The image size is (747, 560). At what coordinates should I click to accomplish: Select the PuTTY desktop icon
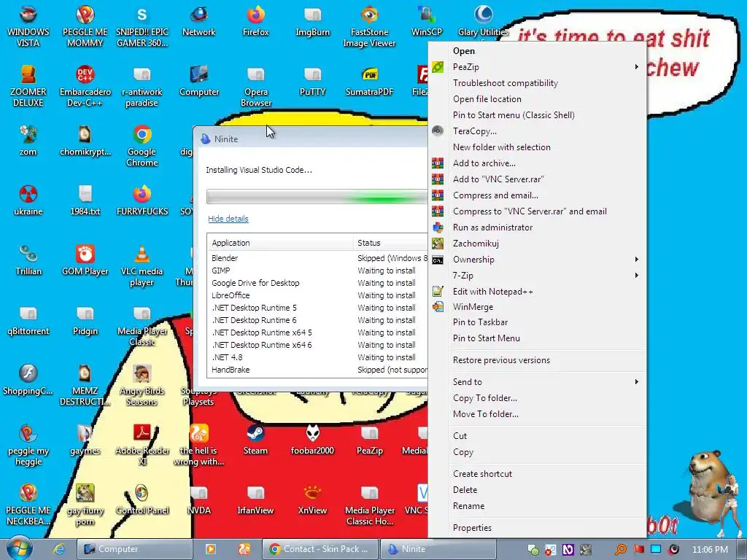[312, 80]
